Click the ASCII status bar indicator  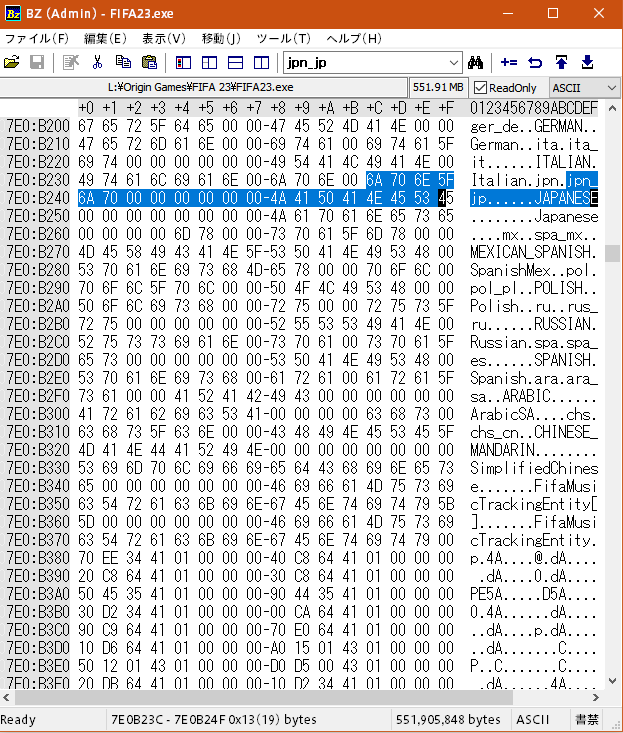point(532,719)
